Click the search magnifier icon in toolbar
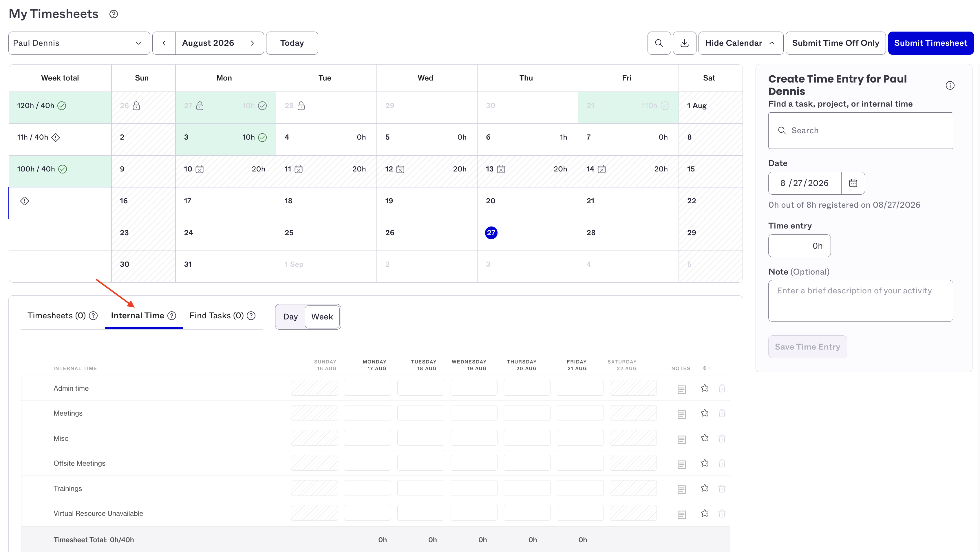This screenshot has height=552, width=980. point(659,43)
